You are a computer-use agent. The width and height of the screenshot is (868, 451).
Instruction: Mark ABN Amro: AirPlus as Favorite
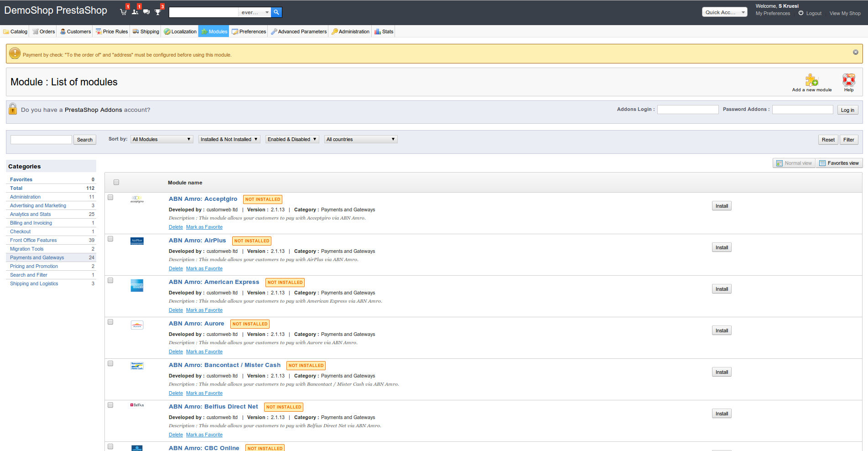coord(204,268)
